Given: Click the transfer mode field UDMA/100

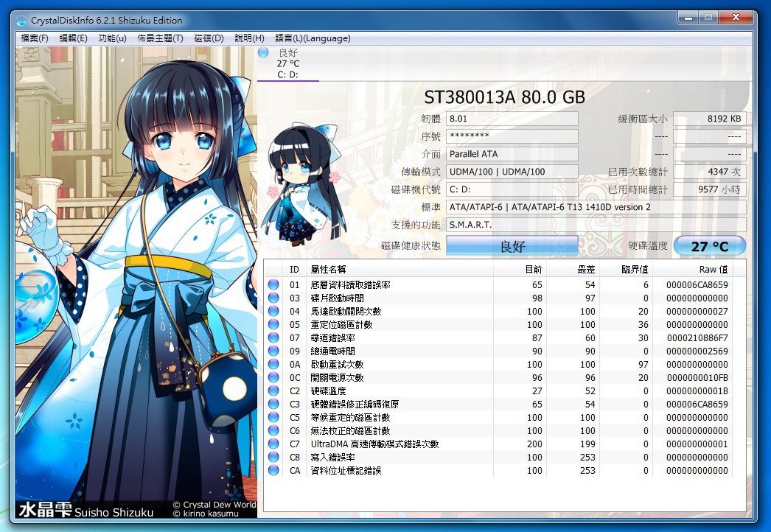Looking at the screenshot, I should pos(512,172).
